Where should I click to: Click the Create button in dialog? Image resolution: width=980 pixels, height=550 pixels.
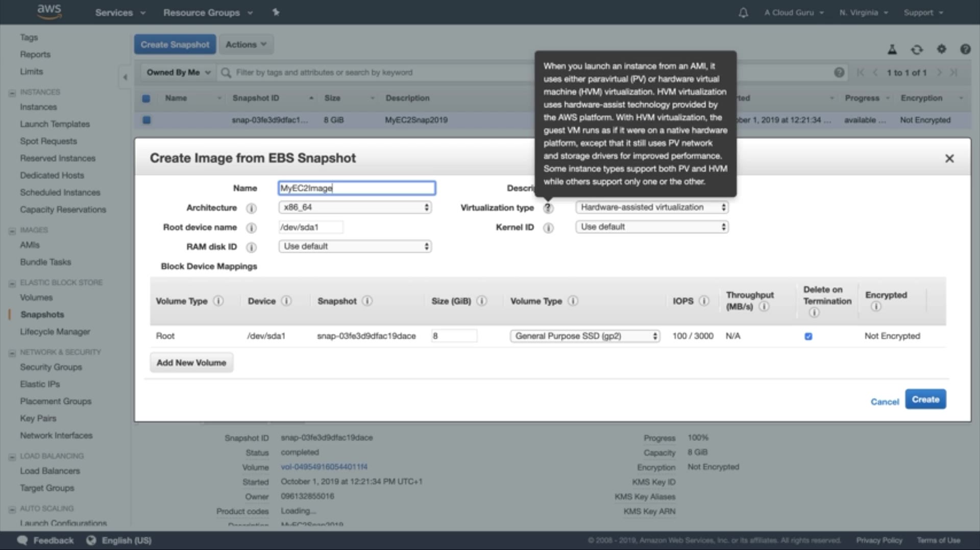click(x=925, y=399)
